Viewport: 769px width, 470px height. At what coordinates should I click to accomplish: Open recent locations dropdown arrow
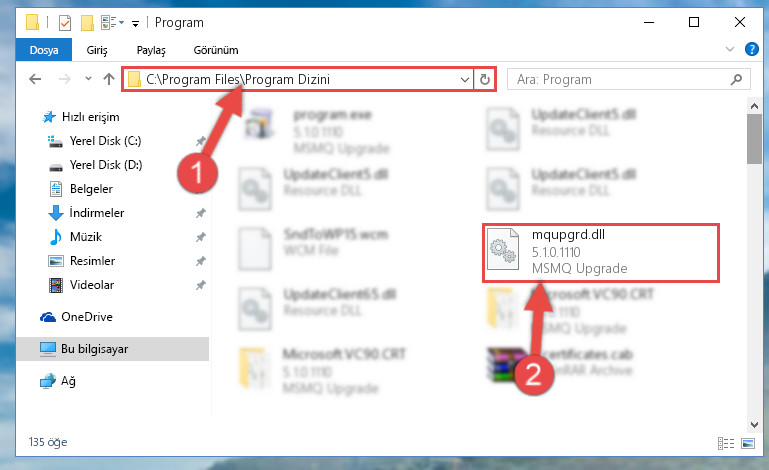pyautogui.click(x=88, y=78)
